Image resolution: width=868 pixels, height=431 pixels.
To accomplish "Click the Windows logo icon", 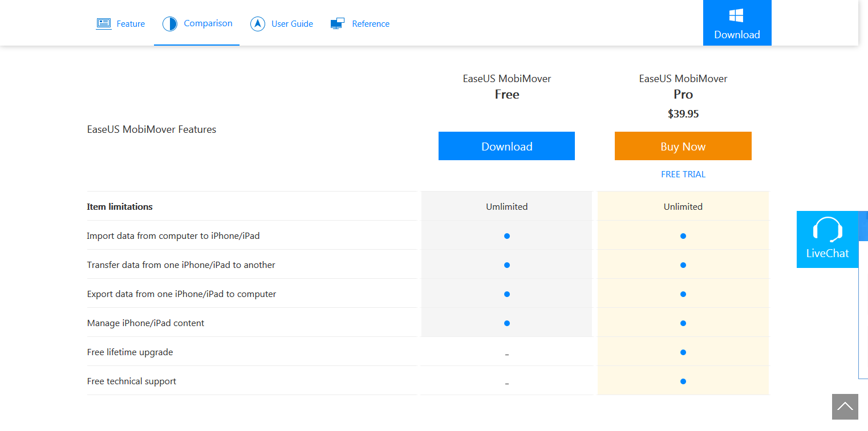I will click(737, 15).
